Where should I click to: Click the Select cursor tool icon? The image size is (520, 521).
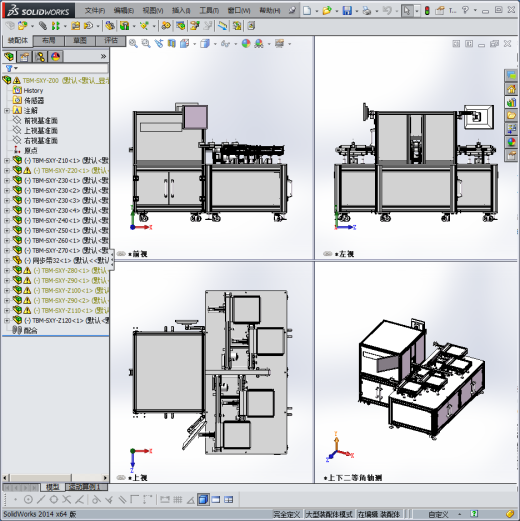(407, 11)
